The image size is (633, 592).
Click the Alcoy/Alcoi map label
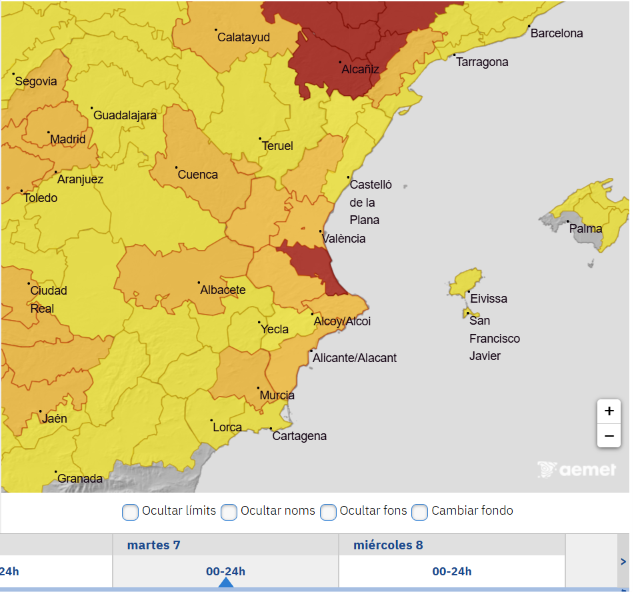click(x=342, y=321)
